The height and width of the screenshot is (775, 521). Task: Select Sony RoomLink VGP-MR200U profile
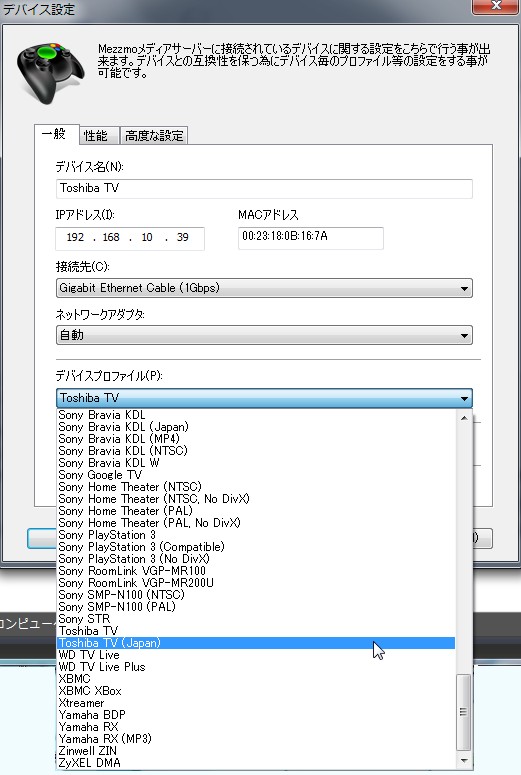point(256,583)
